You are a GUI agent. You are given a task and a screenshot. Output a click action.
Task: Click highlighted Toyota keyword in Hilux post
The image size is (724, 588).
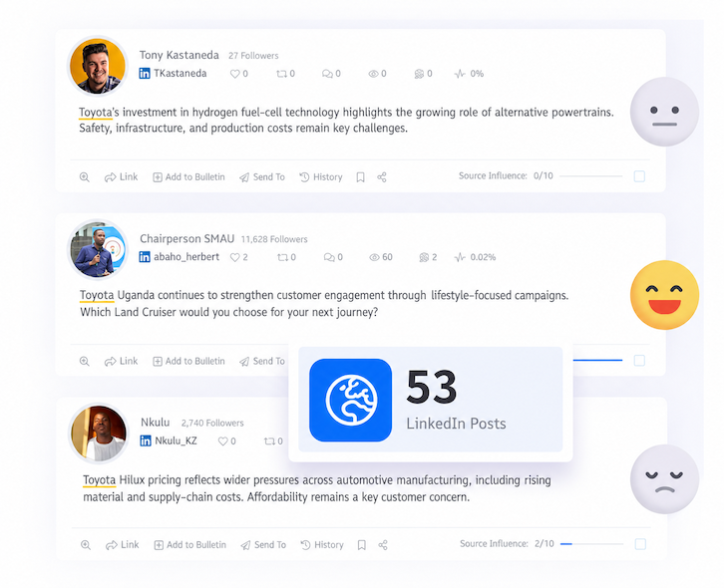[x=100, y=480]
